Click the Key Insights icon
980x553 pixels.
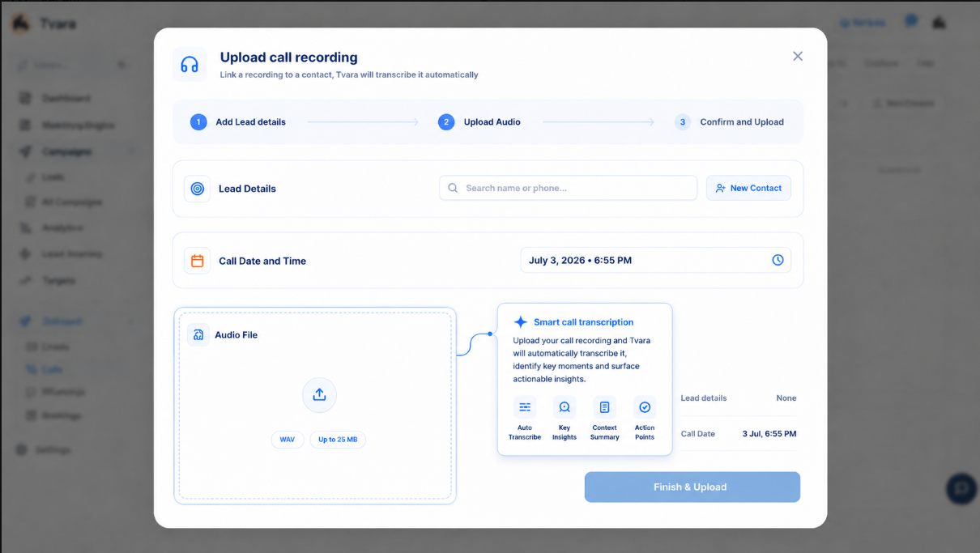coord(565,407)
